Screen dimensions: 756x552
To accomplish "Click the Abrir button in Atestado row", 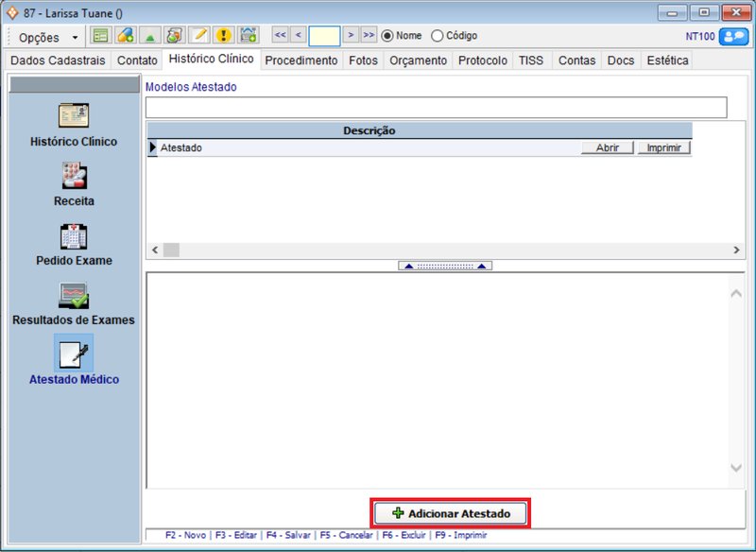I will tap(607, 147).
